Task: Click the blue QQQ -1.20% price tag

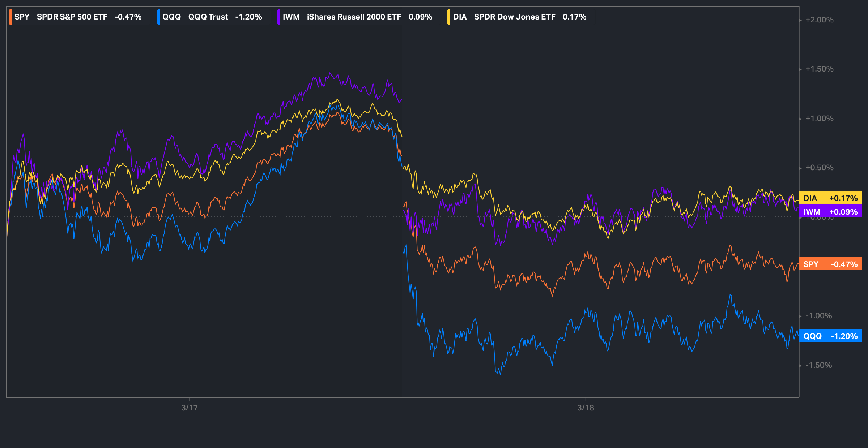Action: point(830,336)
